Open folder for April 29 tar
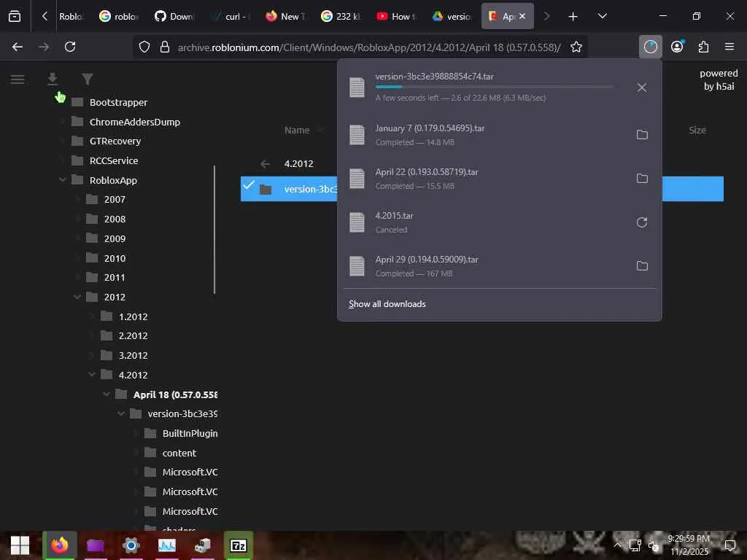 tap(642, 266)
